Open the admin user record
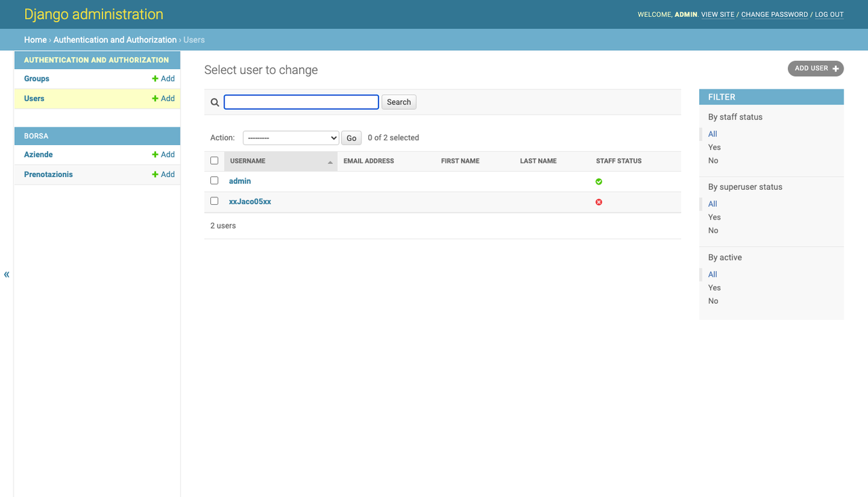This screenshot has height=497, width=868. 240,181
